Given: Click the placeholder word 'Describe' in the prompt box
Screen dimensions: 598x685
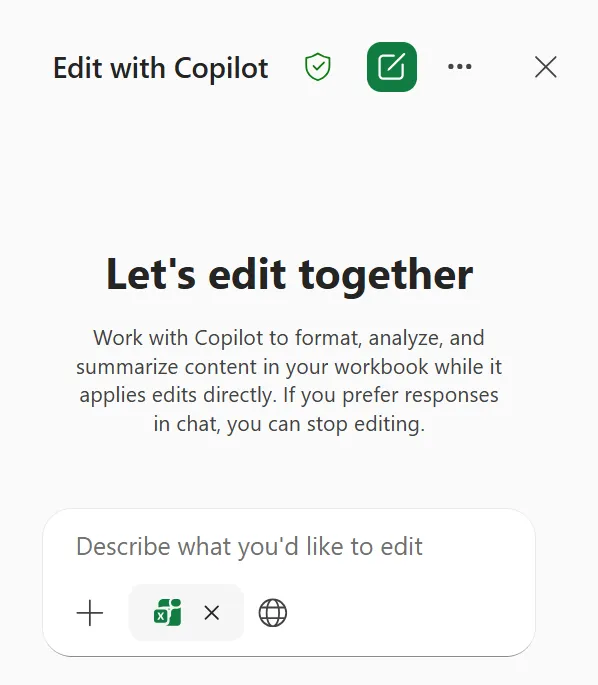Looking at the screenshot, I should point(123,546).
